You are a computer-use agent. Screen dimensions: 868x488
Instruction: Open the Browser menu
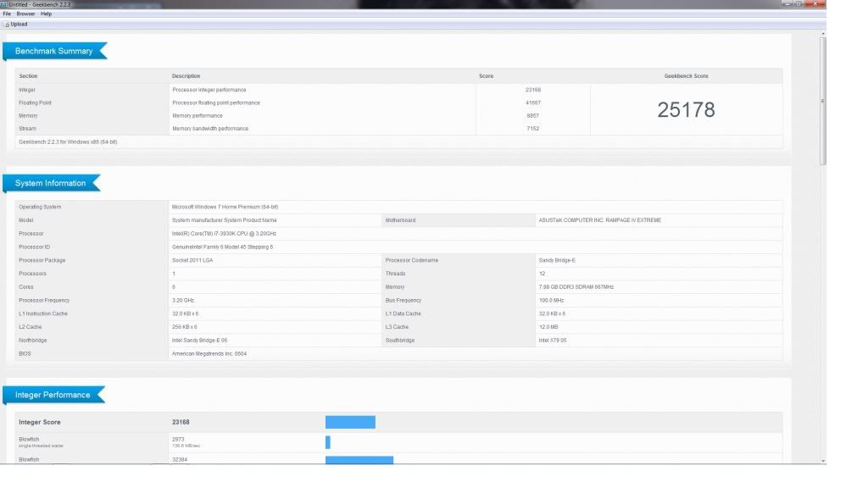click(26, 14)
